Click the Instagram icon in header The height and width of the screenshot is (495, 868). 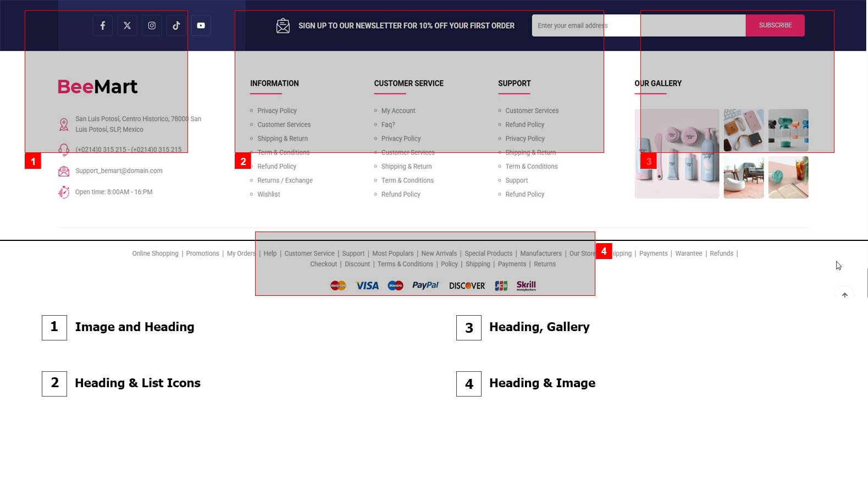click(x=152, y=26)
